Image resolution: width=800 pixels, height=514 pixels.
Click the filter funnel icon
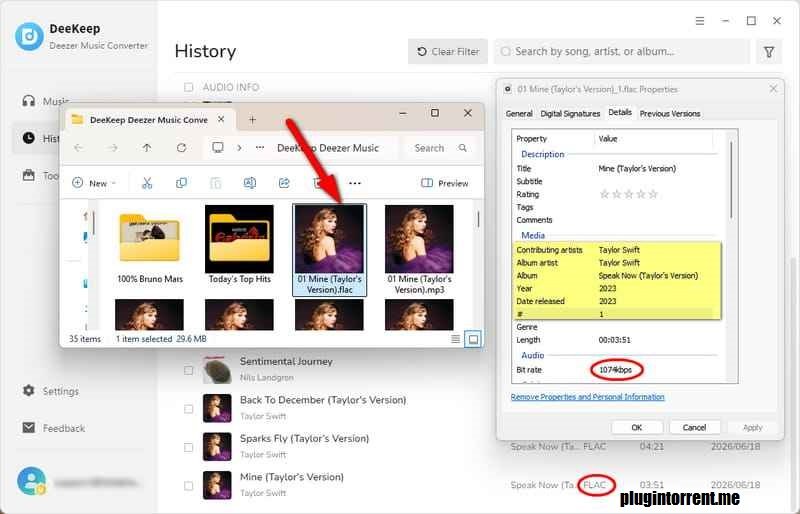[x=769, y=52]
